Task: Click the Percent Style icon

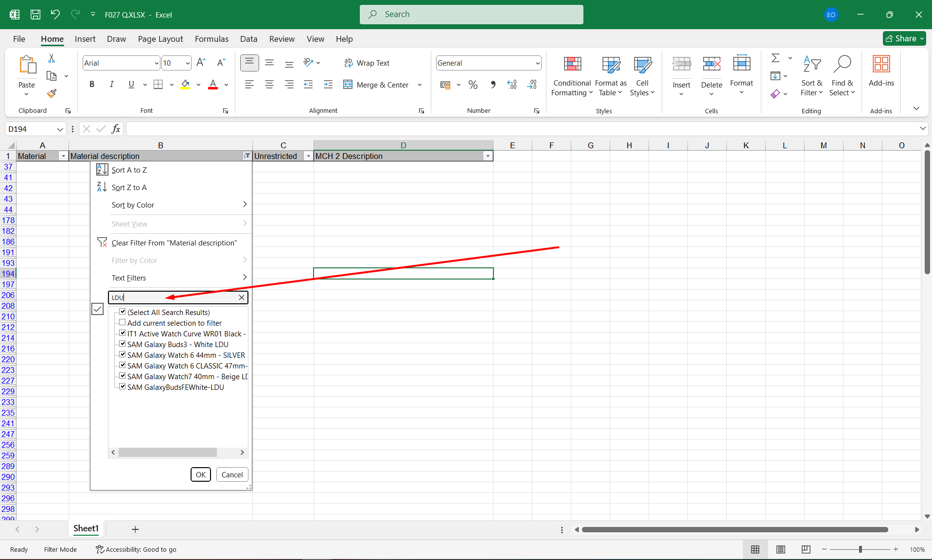Action: pos(473,85)
